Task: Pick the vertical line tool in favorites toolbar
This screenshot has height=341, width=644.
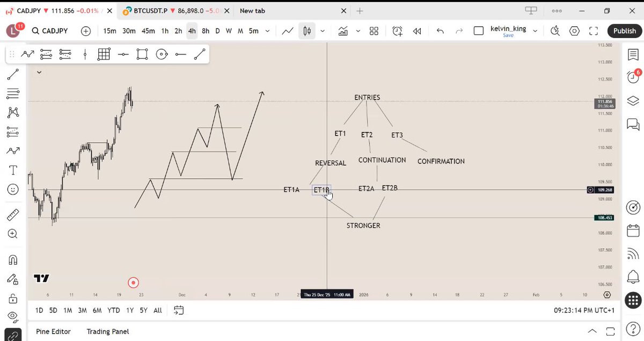Action: tap(85, 54)
